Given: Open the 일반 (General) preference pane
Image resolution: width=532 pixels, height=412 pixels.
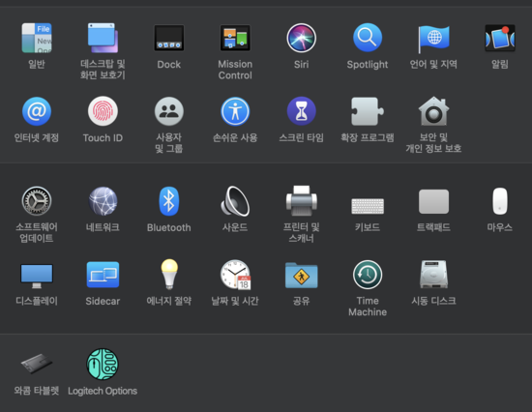Looking at the screenshot, I should click(37, 38).
